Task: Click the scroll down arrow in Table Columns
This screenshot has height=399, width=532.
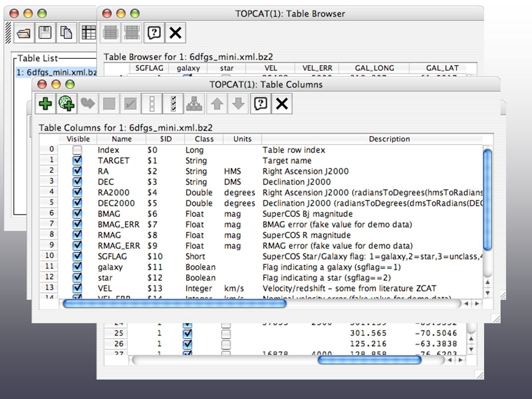Action: (487, 293)
